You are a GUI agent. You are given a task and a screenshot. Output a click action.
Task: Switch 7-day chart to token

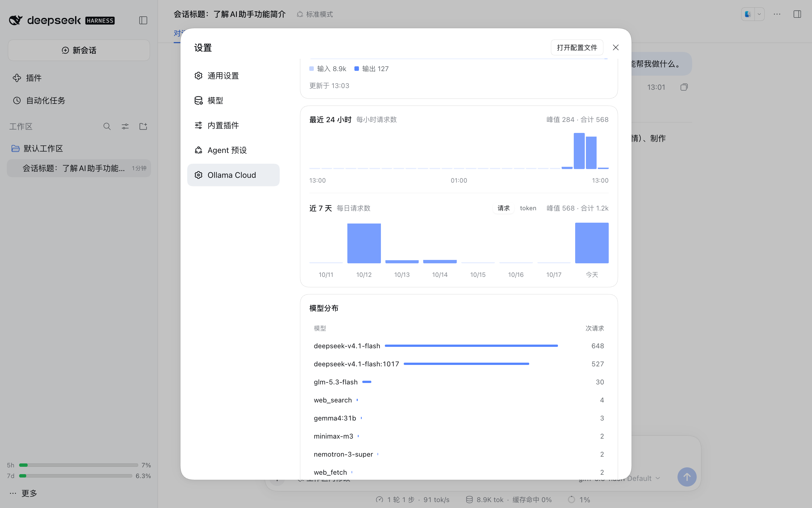(x=528, y=208)
